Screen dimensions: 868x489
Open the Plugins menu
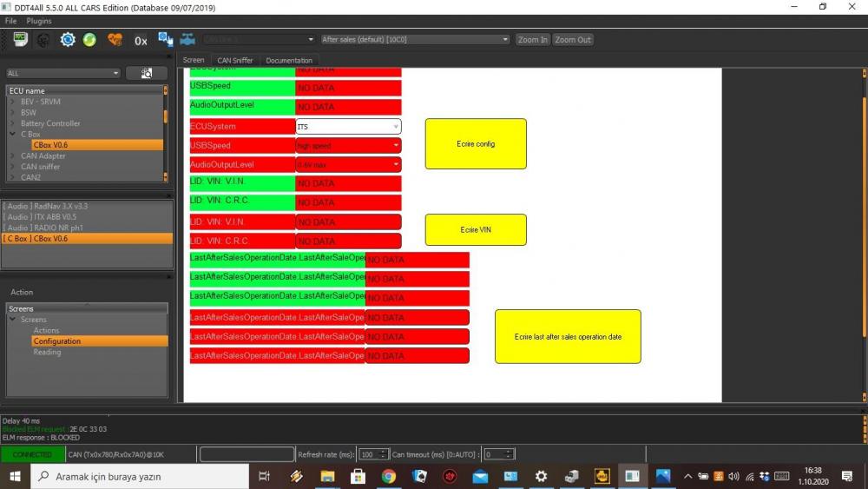[x=39, y=21]
